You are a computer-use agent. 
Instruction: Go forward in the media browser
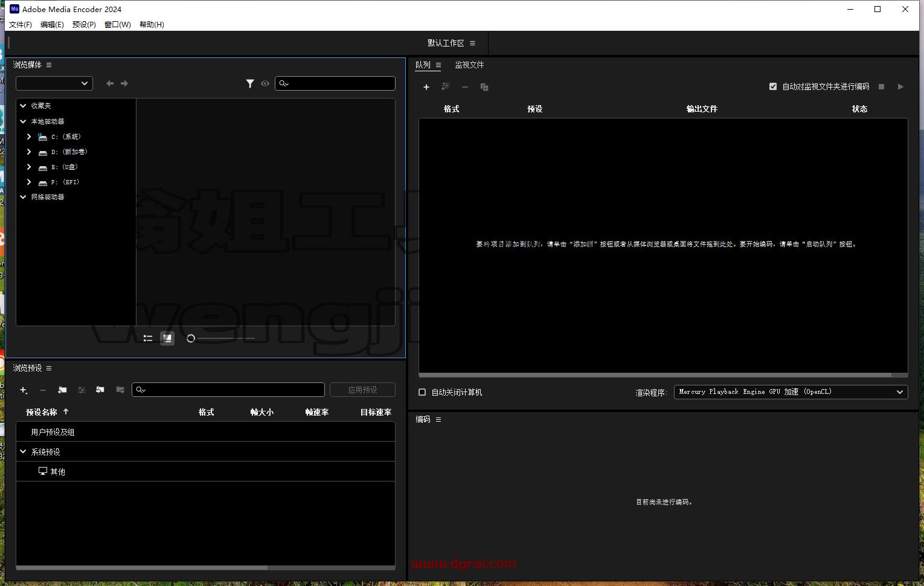tap(124, 83)
